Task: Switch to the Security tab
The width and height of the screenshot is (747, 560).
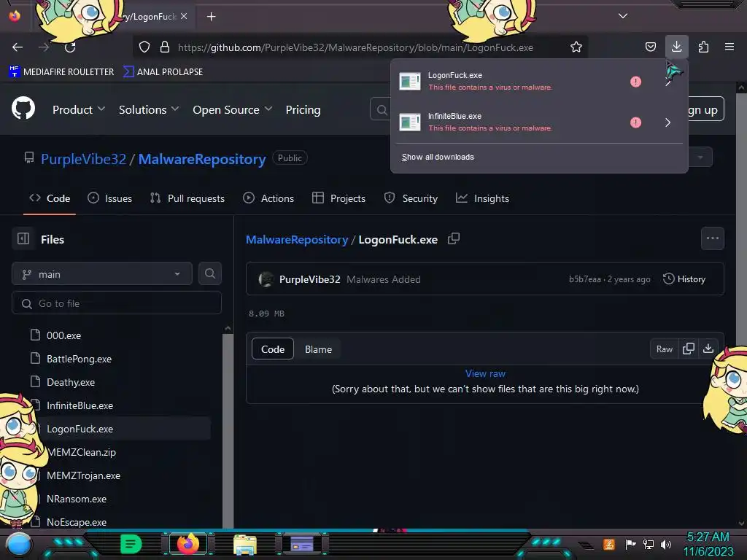Action: point(411,198)
